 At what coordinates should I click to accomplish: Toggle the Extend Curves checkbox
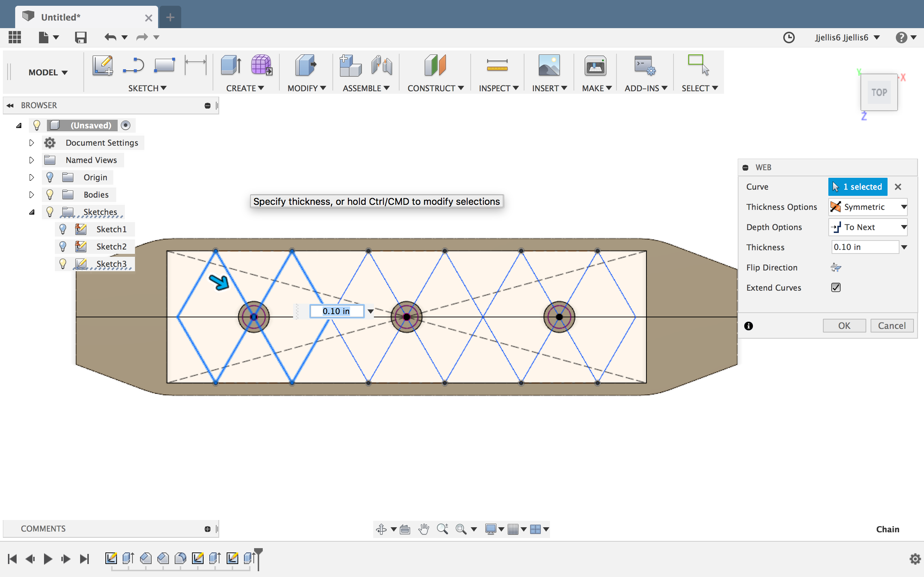point(836,288)
